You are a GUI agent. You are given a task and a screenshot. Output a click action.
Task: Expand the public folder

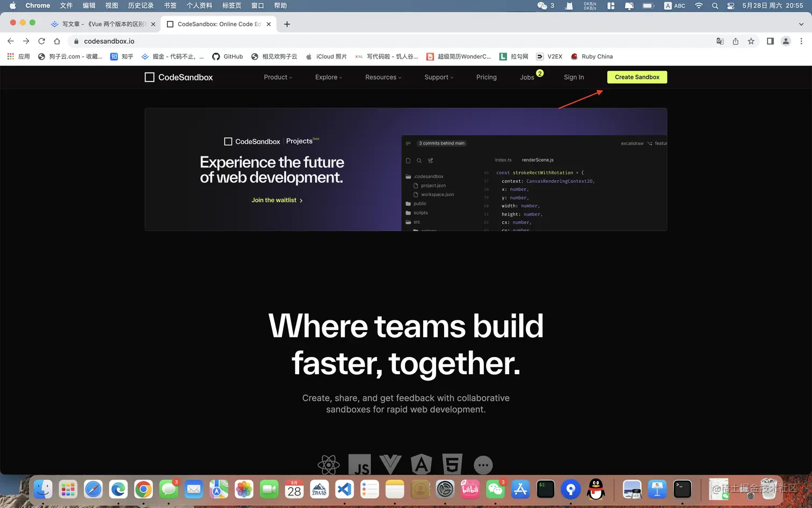coord(416,204)
